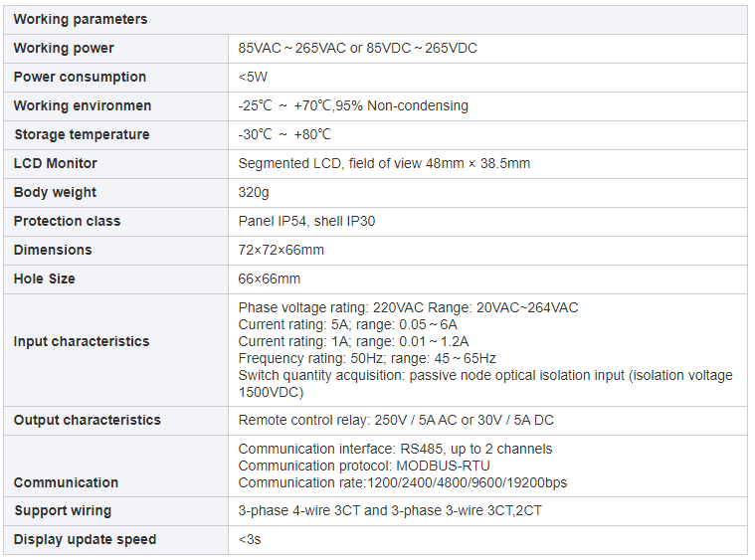Screen dimensions: 755x560
Task: Click the Dimensions 72×72×66mm value
Action: (x=282, y=250)
